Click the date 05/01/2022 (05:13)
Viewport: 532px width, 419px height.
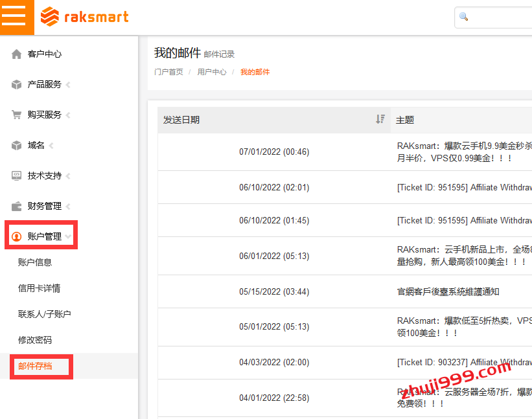[x=274, y=327]
